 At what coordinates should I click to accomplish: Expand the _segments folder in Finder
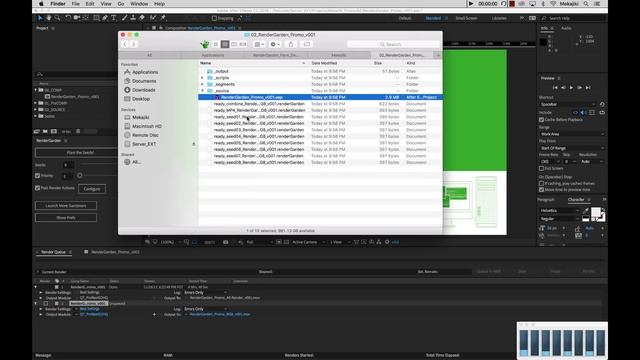tap(202, 84)
